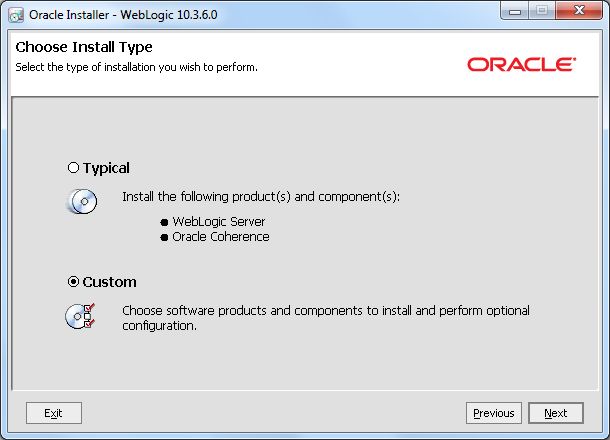Minimize the Oracle Installer window

(515, 11)
